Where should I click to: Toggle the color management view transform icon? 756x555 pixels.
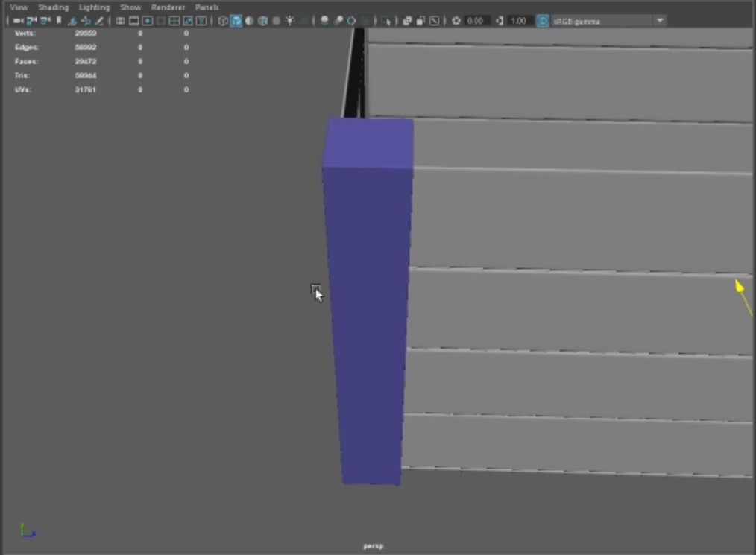point(542,21)
